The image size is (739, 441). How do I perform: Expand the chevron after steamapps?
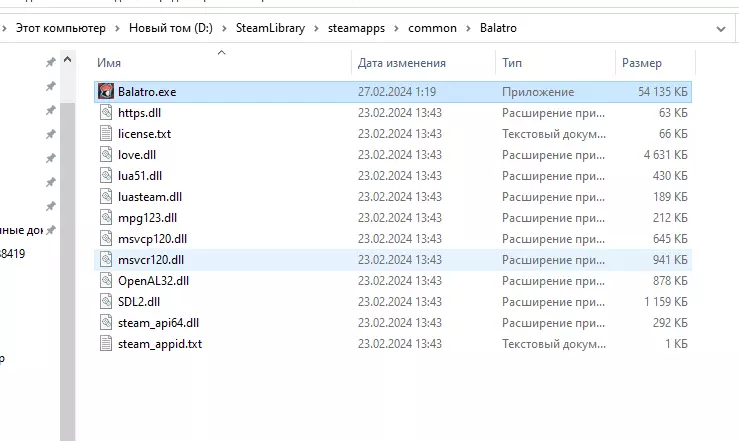click(x=396, y=28)
